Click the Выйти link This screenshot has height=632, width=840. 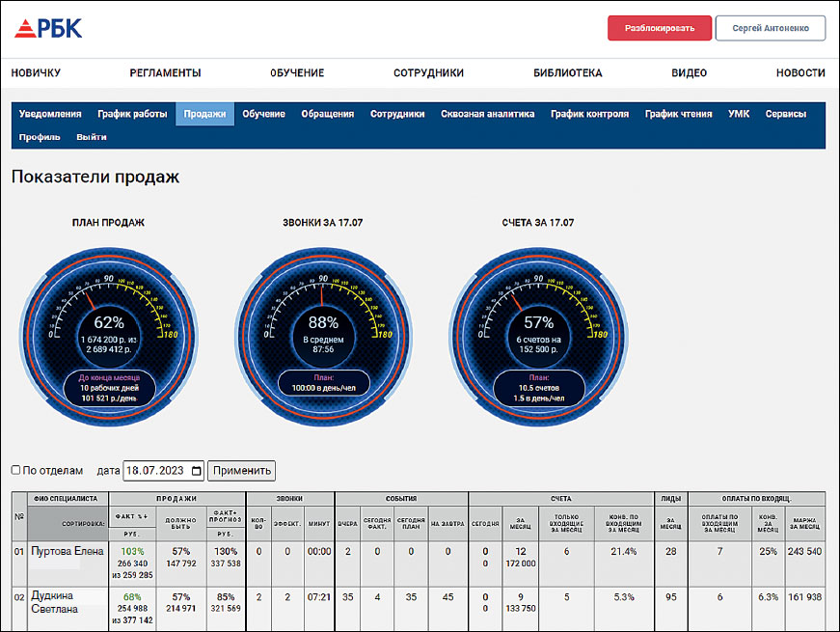tap(92, 137)
